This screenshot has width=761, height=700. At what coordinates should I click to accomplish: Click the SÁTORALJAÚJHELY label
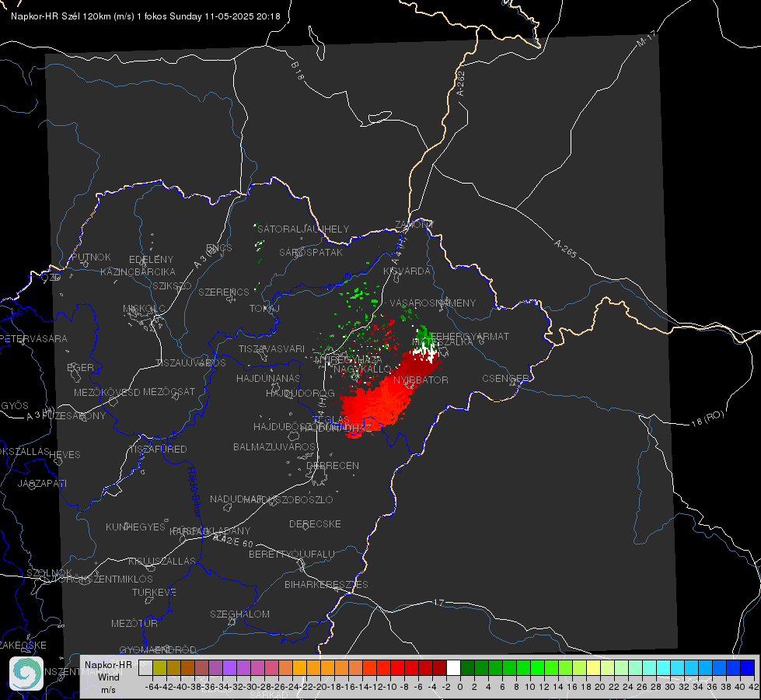click(303, 229)
